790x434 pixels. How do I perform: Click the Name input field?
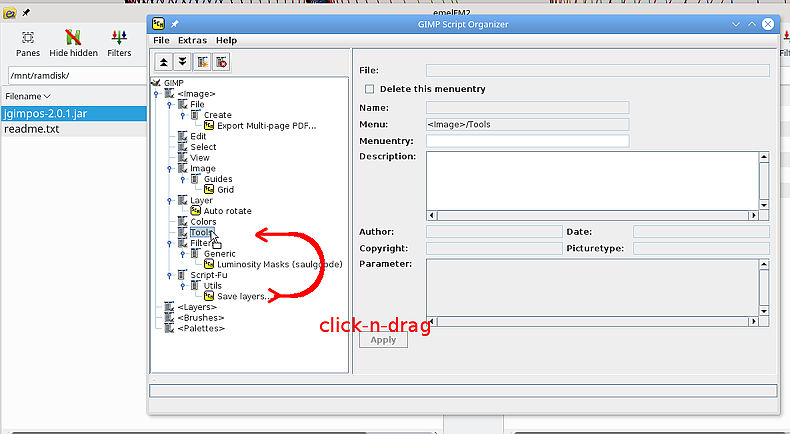coord(528,107)
